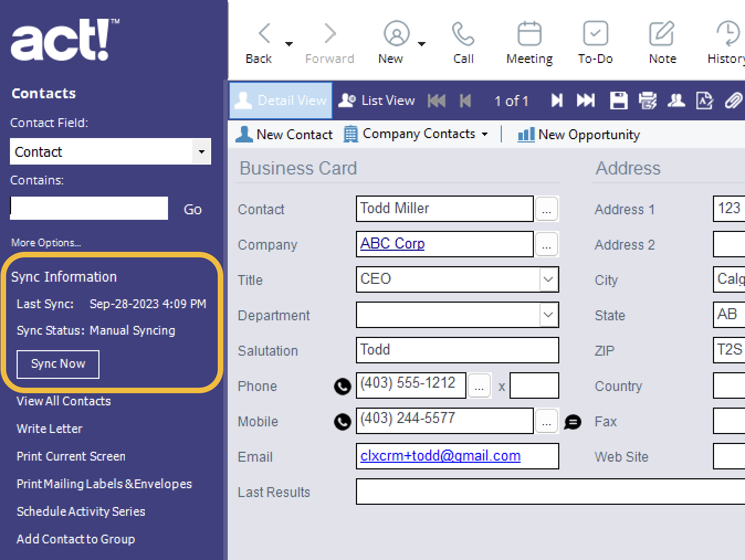This screenshot has width=745, height=560.
Task: Switch to the Detail View tab
Action: pyautogui.click(x=281, y=101)
